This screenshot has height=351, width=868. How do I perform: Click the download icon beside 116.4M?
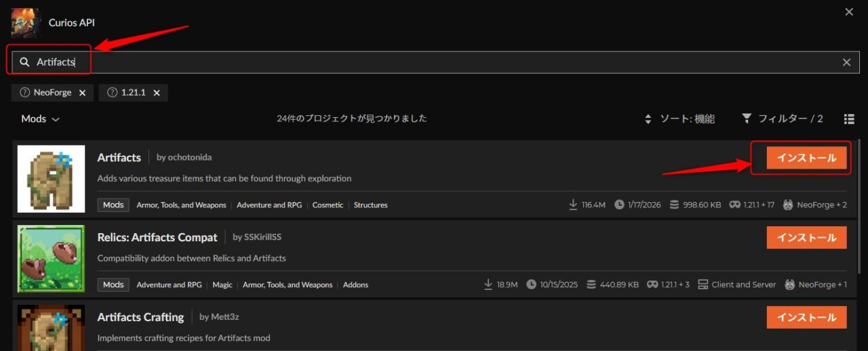pyautogui.click(x=574, y=205)
